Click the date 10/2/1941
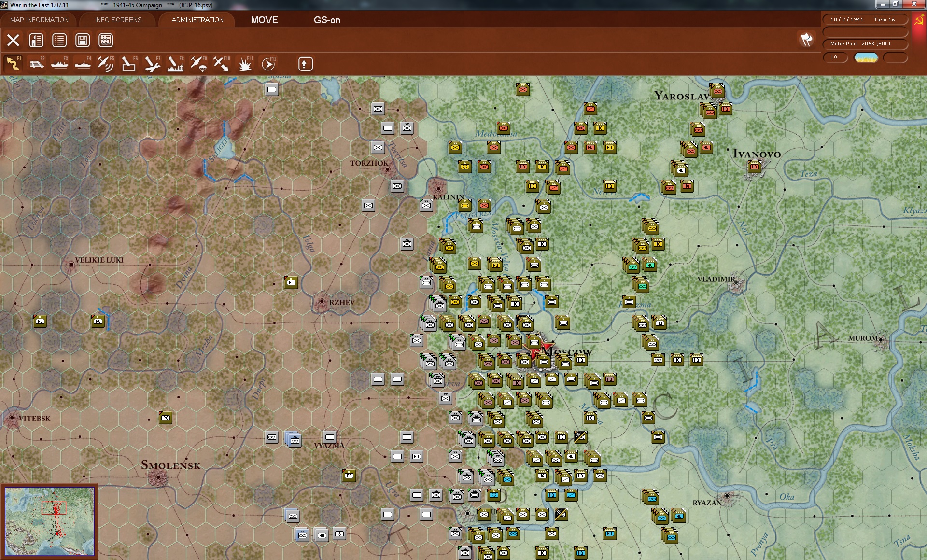The height and width of the screenshot is (560, 927). tap(847, 20)
